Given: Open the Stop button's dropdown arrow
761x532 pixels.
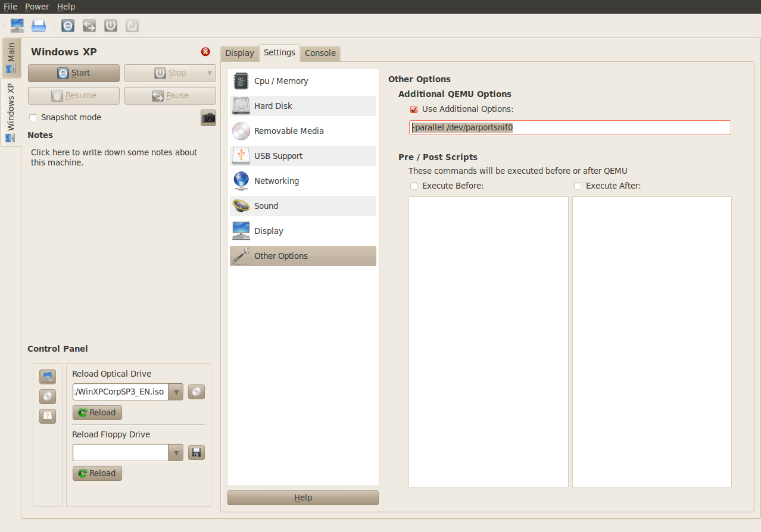Looking at the screenshot, I should [x=210, y=73].
